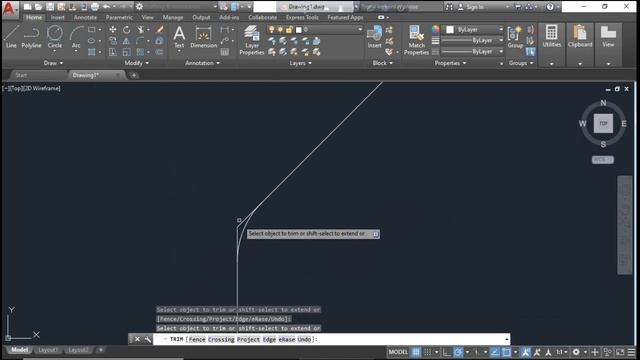
Task: Click the Fillet tool icon
Action: [140, 41]
